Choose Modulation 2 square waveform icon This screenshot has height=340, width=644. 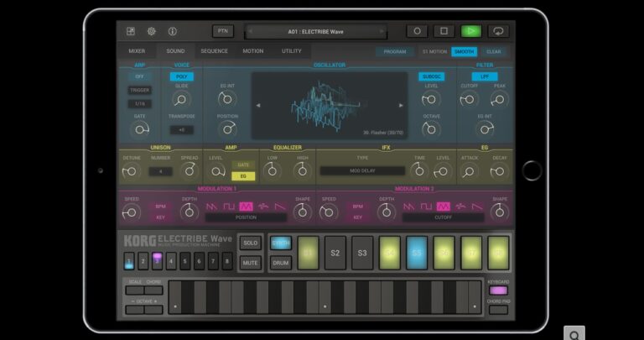(426, 207)
